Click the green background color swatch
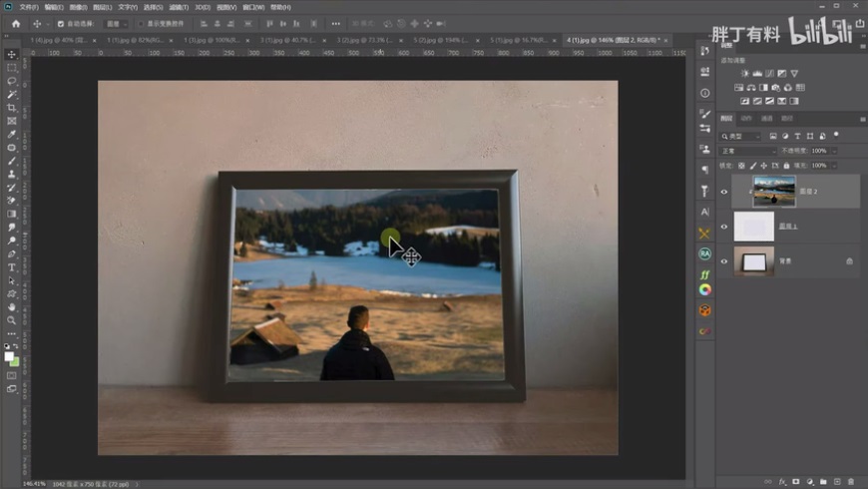Image resolution: width=868 pixels, height=489 pixels. click(16, 362)
